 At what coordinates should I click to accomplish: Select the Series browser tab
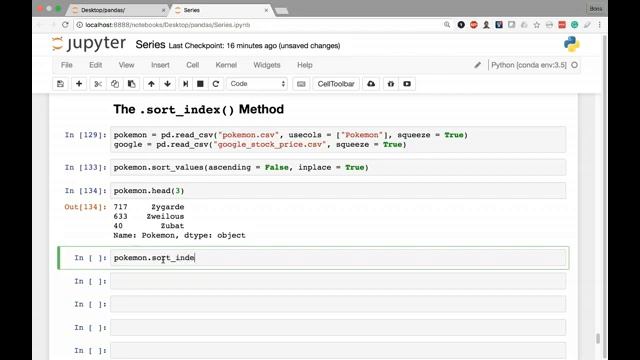(220, 10)
